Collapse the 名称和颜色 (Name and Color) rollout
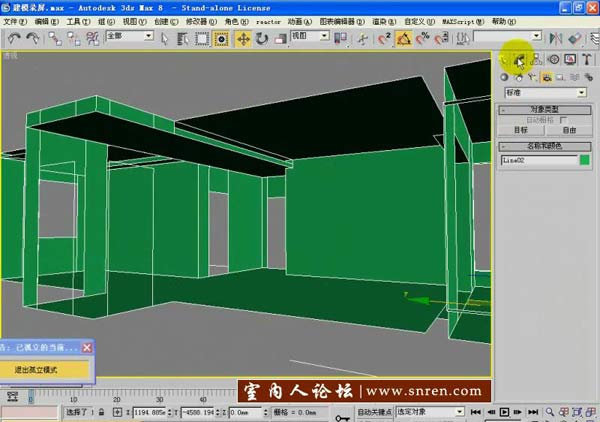Screen dimensions: 600x422 point(545,146)
